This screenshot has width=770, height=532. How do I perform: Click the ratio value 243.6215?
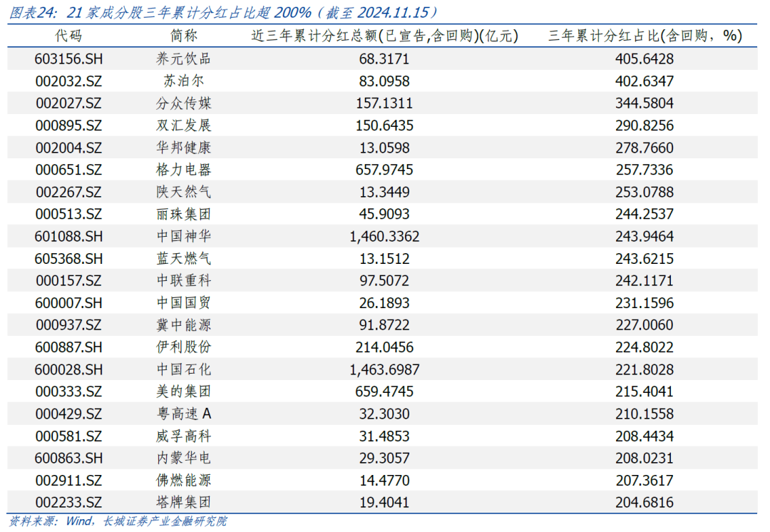[645, 259]
